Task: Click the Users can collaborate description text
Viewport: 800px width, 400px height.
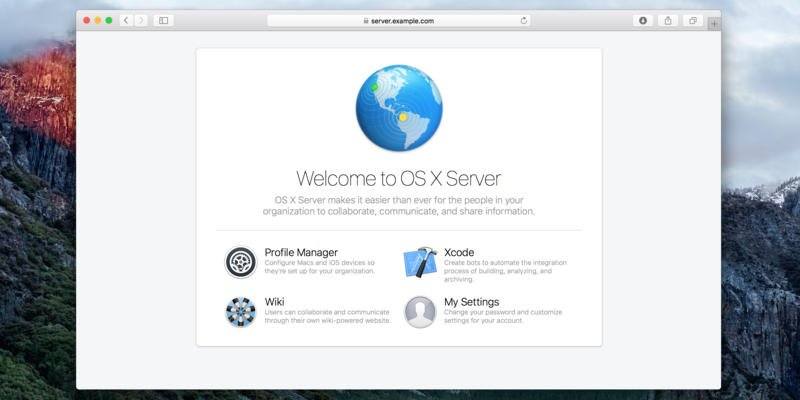Action: tap(328, 316)
